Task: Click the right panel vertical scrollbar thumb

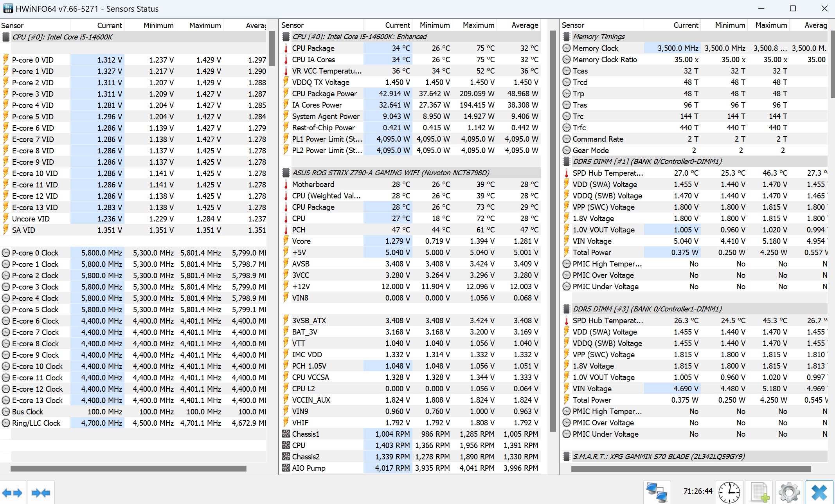Action: click(832, 65)
